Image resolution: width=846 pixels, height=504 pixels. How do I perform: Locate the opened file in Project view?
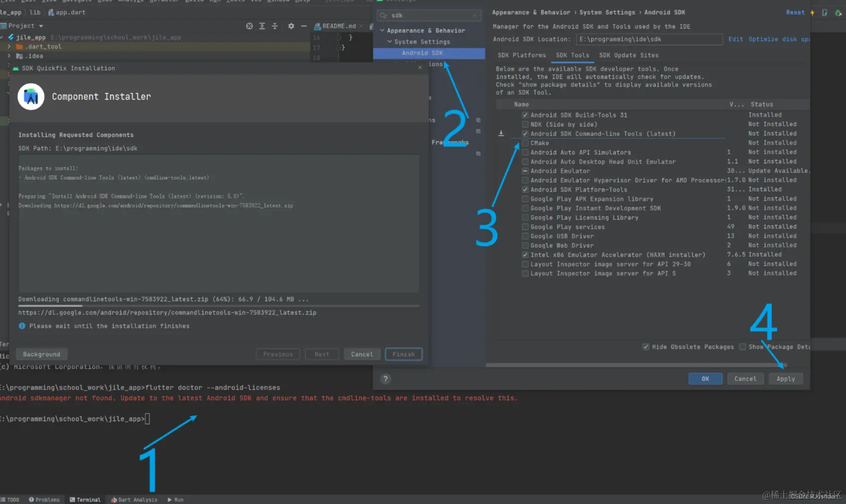coord(249,26)
